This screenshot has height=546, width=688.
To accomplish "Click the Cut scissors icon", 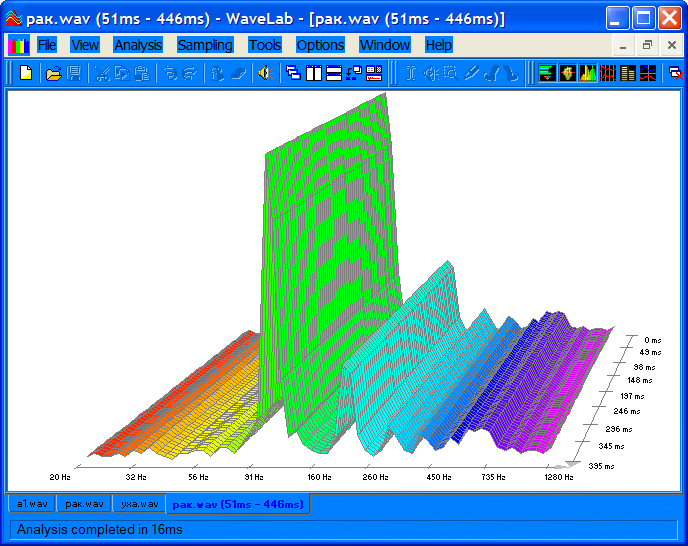I will click(x=102, y=73).
